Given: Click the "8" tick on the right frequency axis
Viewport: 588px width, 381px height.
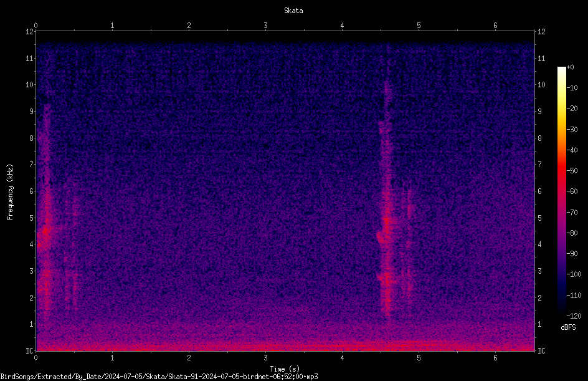Looking at the screenshot, I should (540, 138).
